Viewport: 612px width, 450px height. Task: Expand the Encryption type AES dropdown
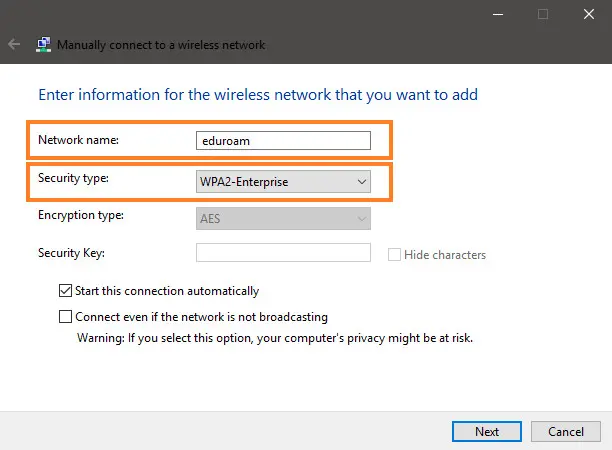coord(283,217)
